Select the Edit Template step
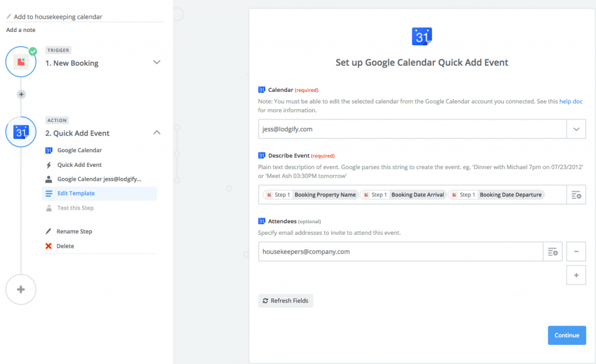Screen dimensions: 596x364 99,194
